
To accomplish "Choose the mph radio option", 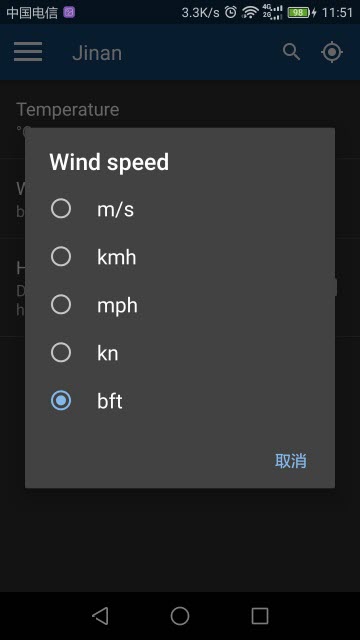I will point(61,304).
